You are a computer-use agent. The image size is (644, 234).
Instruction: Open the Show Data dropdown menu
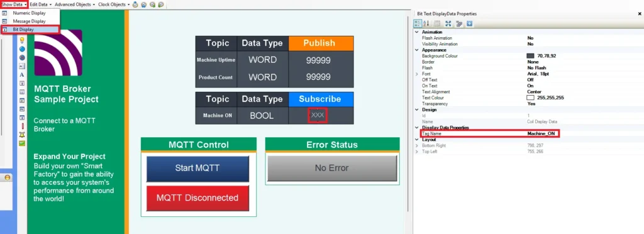[x=14, y=4]
